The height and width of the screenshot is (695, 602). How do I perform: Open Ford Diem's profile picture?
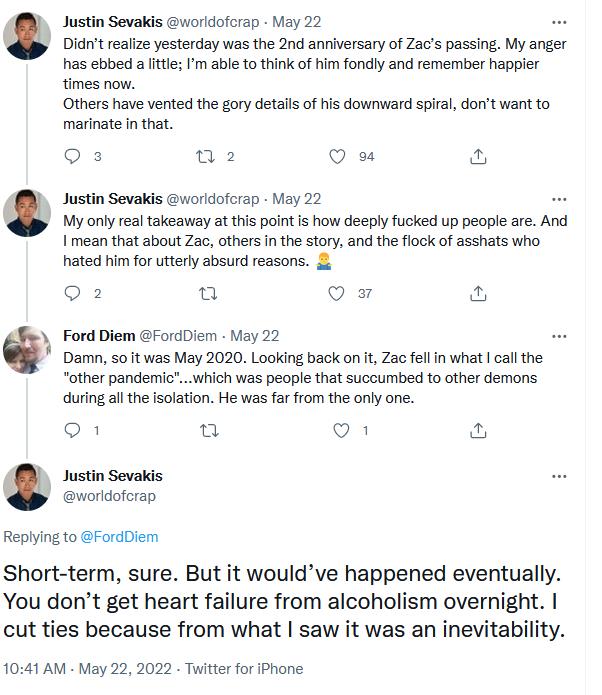(x=27, y=350)
